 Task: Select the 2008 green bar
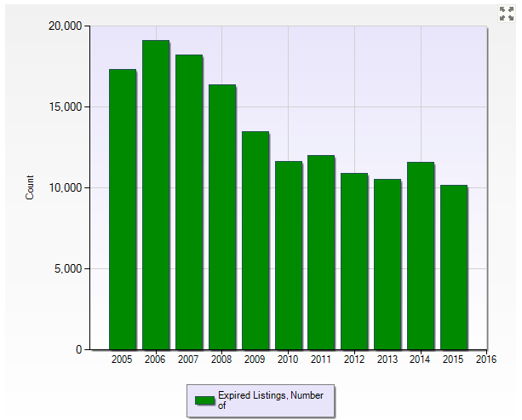click(221, 216)
